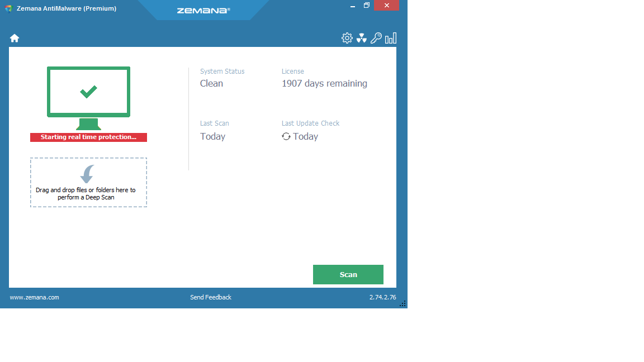Click the Last Scan label
The width and height of the screenshot is (644, 362).
[215, 123]
